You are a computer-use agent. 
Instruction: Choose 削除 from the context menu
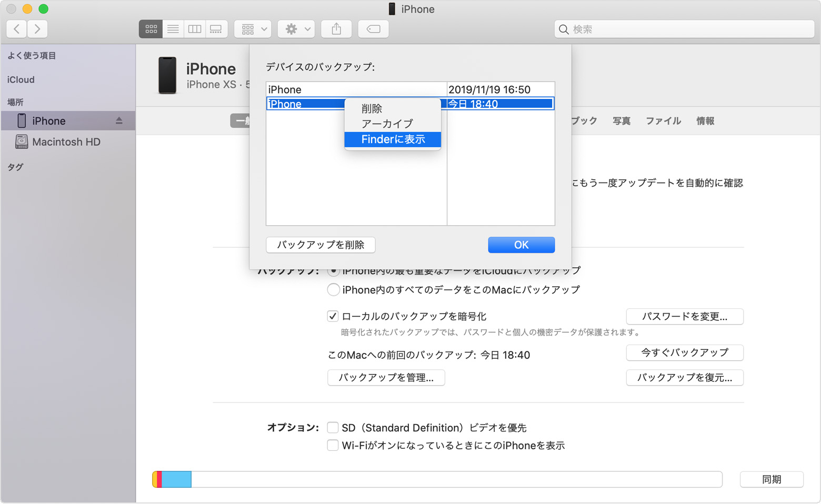[x=393, y=109]
